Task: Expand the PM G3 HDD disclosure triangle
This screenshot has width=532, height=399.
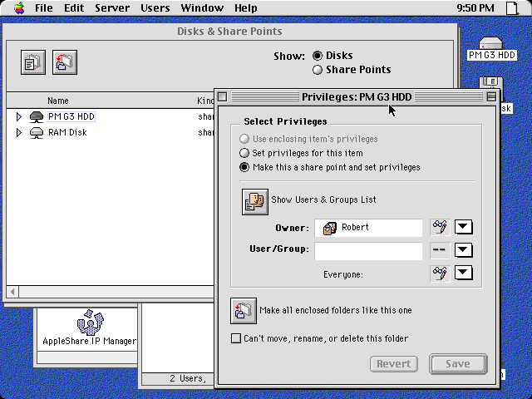Action: pyautogui.click(x=19, y=117)
